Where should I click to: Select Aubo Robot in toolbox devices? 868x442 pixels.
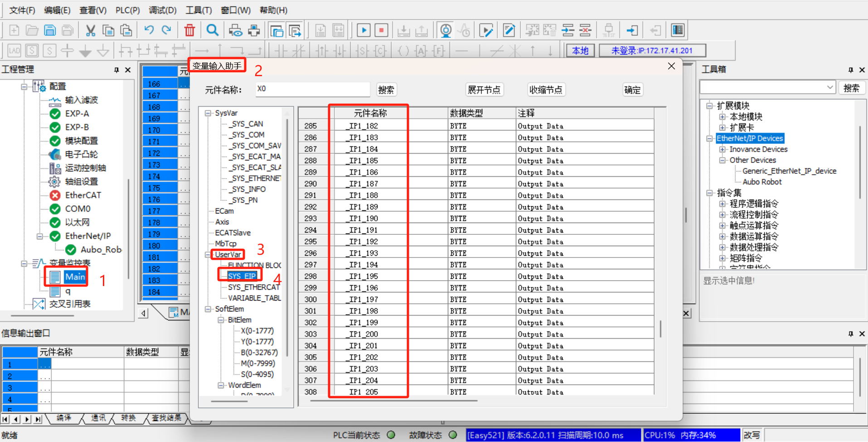pyautogui.click(x=762, y=182)
